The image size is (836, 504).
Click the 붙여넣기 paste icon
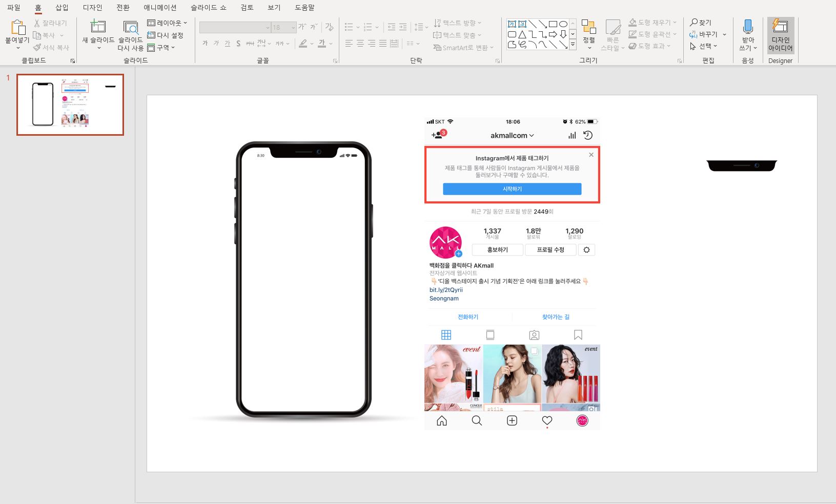17,28
